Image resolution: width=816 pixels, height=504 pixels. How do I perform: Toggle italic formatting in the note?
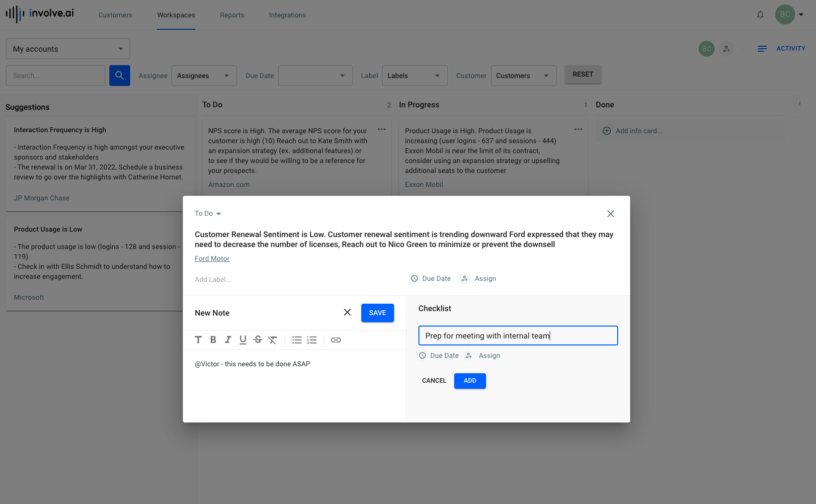coord(228,340)
